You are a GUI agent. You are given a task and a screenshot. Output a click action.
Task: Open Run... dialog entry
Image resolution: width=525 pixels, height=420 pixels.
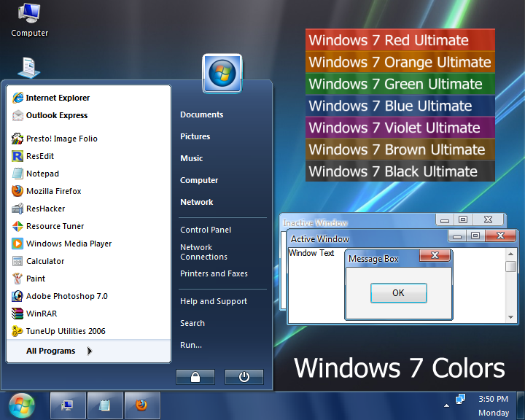click(191, 345)
